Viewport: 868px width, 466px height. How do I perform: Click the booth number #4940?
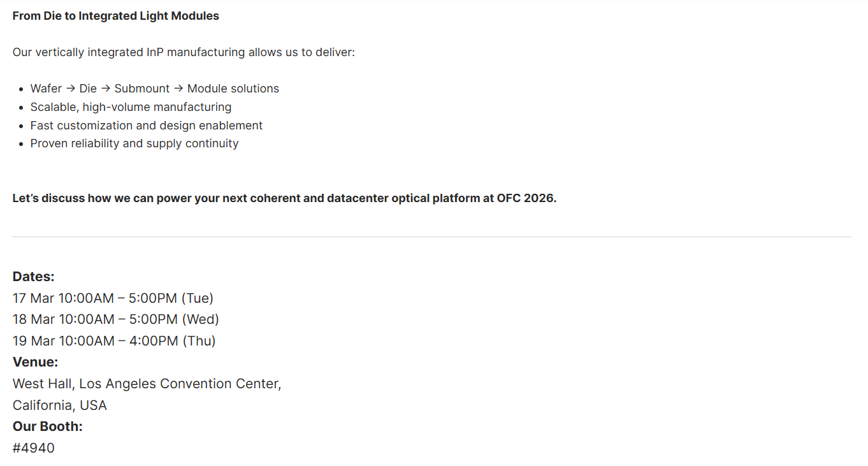(x=34, y=448)
